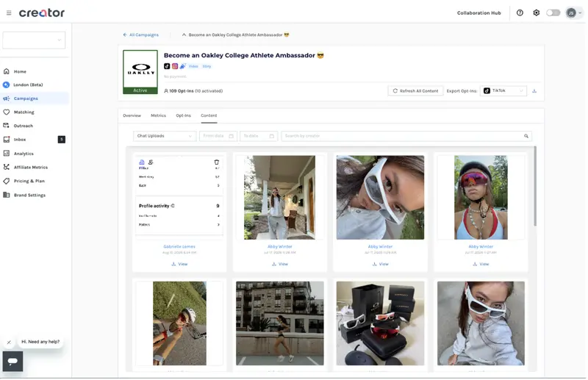View the Abby Winter porch photo

280,264
